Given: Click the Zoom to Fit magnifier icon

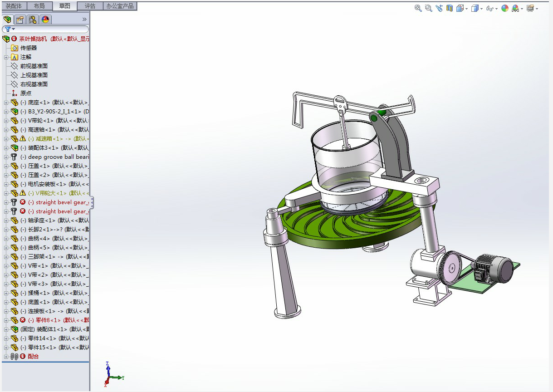Looking at the screenshot, I should click(x=418, y=8).
